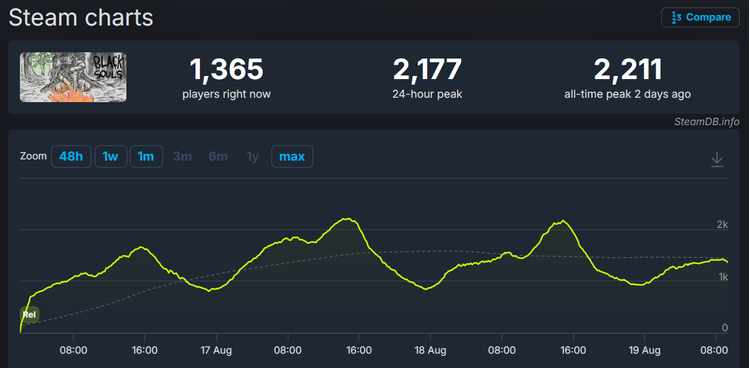Click the disabled 1y zoom option
Viewport: 750px width, 368px height.
(253, 156)
